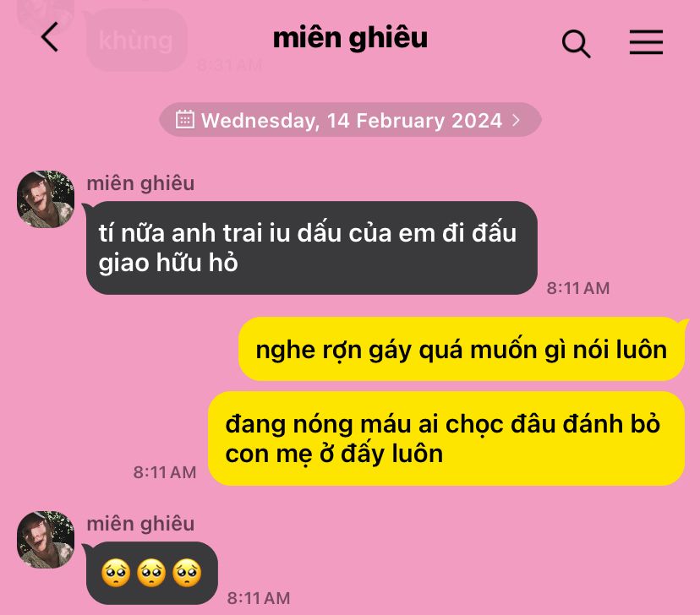The width and height of the screenshot is (700, 615).
Task: Tap the miên ghiêu chat title
Action: [x=350, y=38]
